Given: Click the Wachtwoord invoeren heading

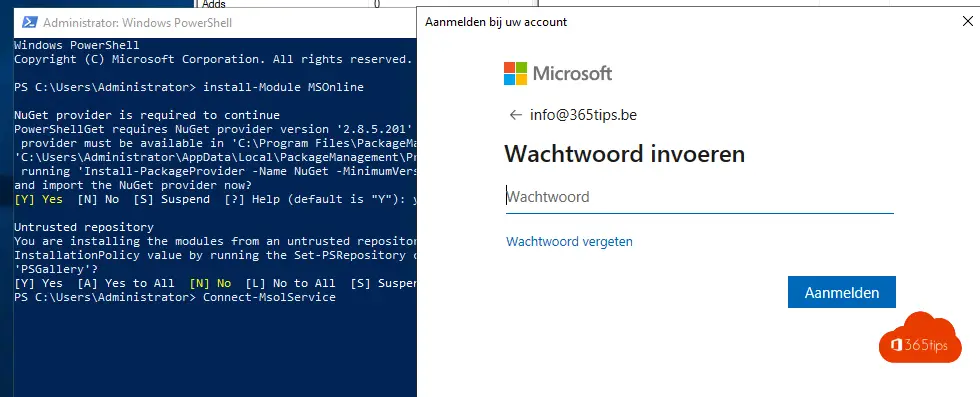Looking at the screenshot, I should pyautogui.click(x=624, y=154).
